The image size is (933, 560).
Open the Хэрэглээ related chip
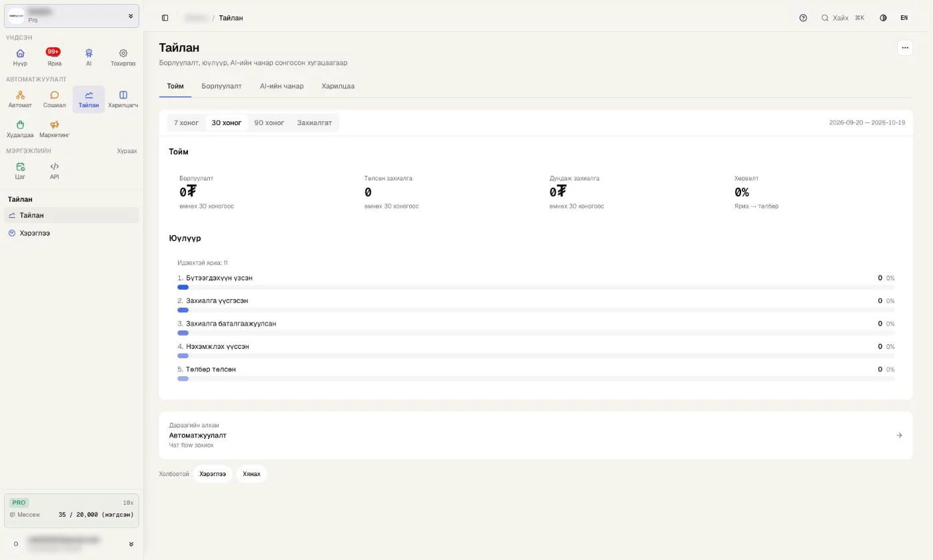point(213,474)
